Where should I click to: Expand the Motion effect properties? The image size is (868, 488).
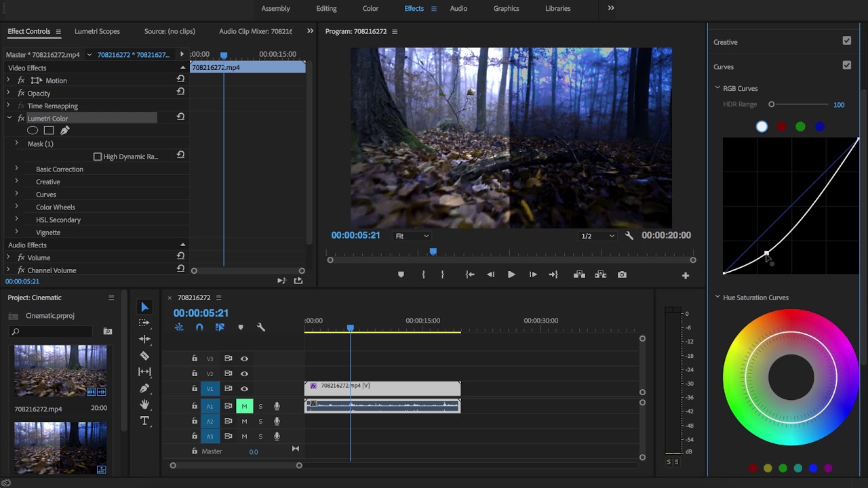[x=8, y=80]
